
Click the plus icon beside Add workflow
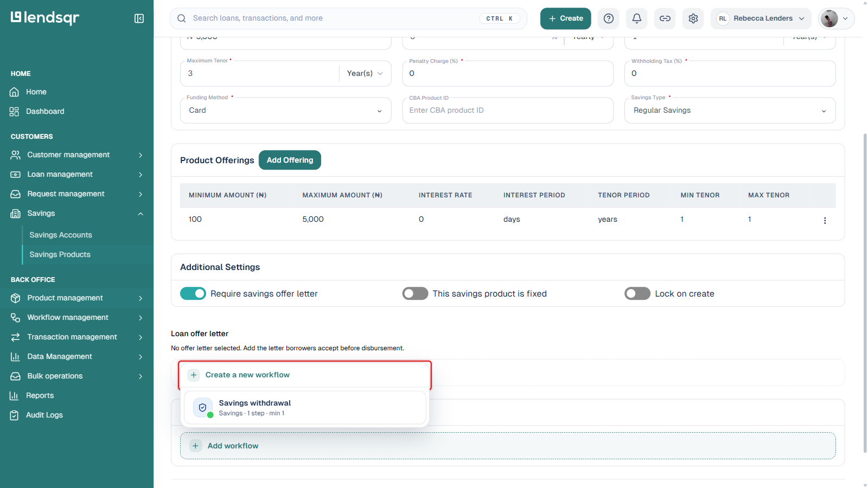pyautogui.click(x=195, y=446)
